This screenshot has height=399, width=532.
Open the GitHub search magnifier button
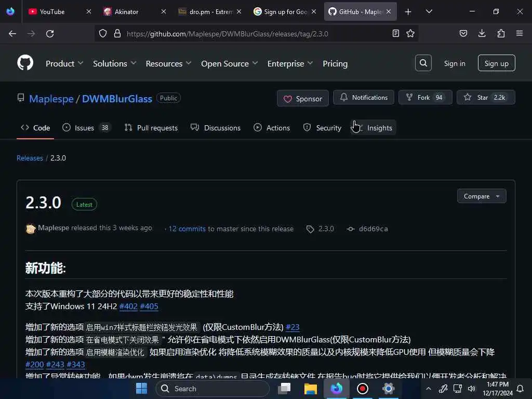point(423,63)
